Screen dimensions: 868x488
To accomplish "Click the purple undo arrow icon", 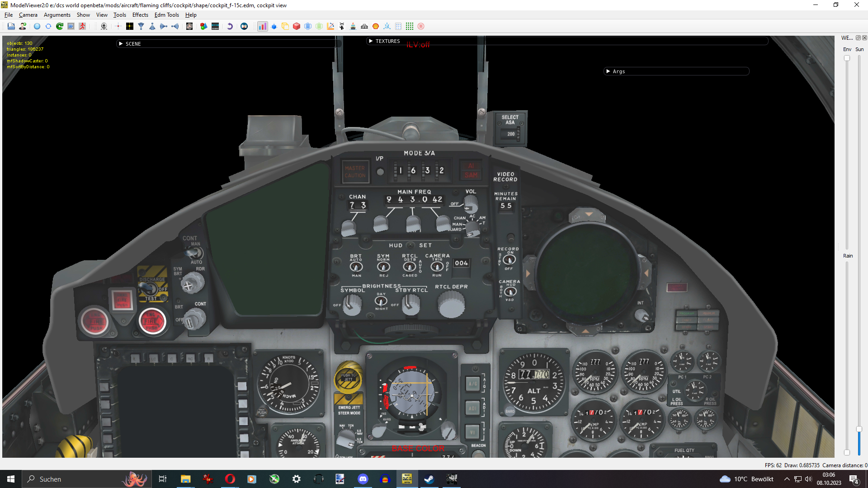I will pos(230,26).
